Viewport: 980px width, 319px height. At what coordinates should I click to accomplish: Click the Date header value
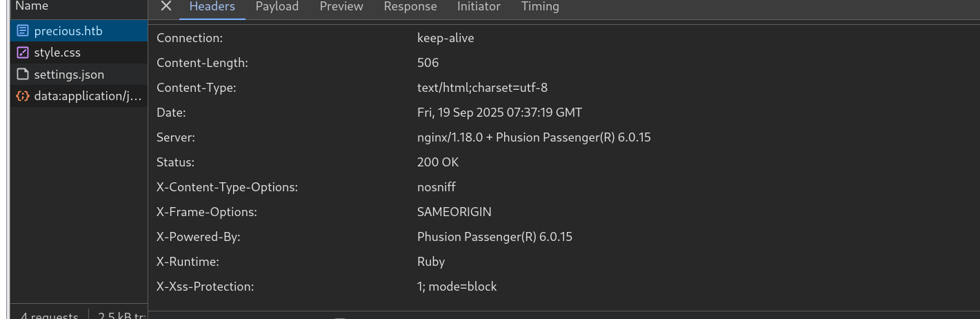click(499, 113)
